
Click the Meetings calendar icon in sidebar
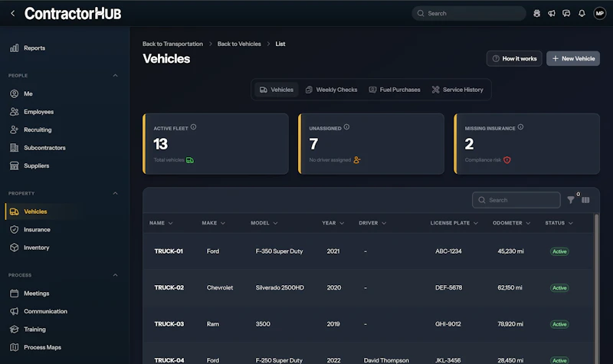point(14,293)
